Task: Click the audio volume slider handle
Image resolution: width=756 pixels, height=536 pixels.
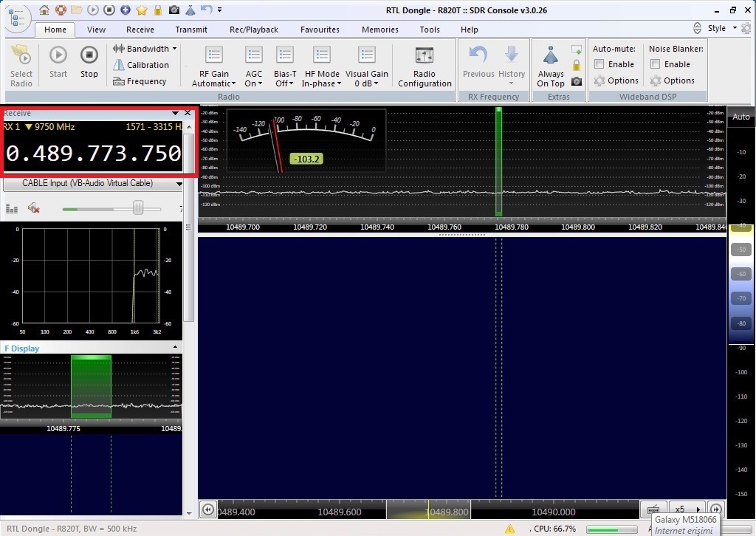Action: click(x=138, y=209)
